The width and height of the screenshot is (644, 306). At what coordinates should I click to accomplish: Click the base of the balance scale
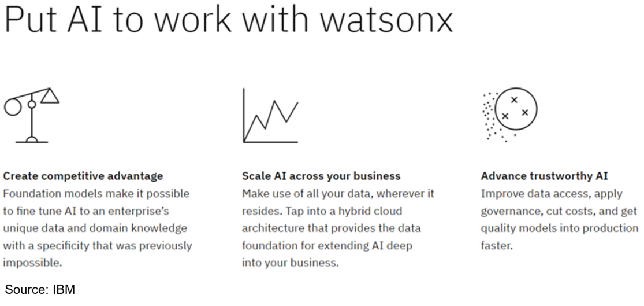click(x=32, y=139)
